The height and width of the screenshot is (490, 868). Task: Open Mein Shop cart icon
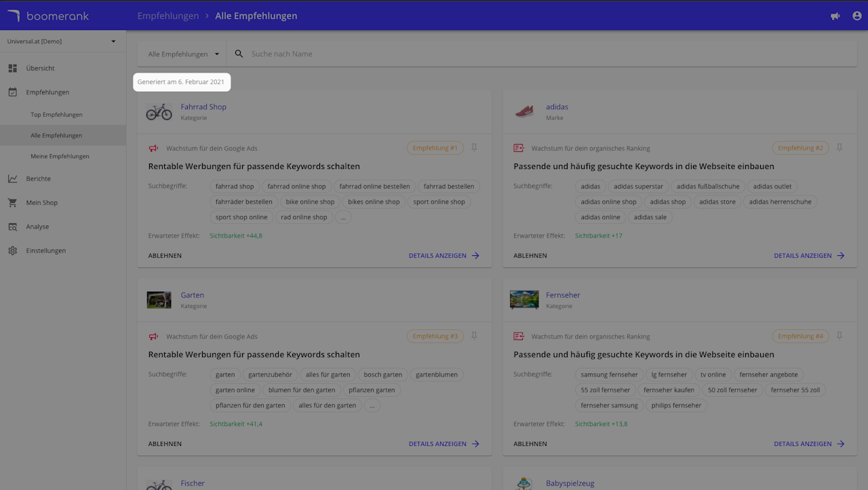[x=12, y=202]
